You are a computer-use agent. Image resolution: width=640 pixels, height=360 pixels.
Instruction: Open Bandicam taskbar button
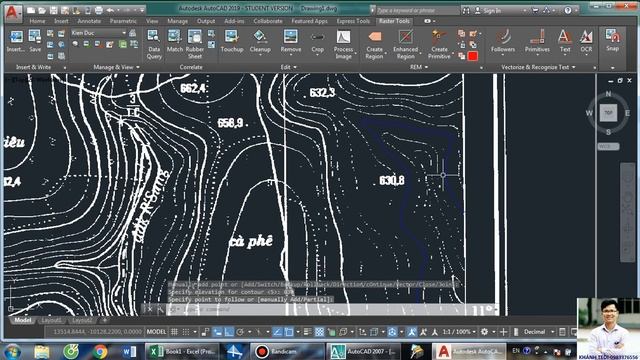click(x=287, y=351)
